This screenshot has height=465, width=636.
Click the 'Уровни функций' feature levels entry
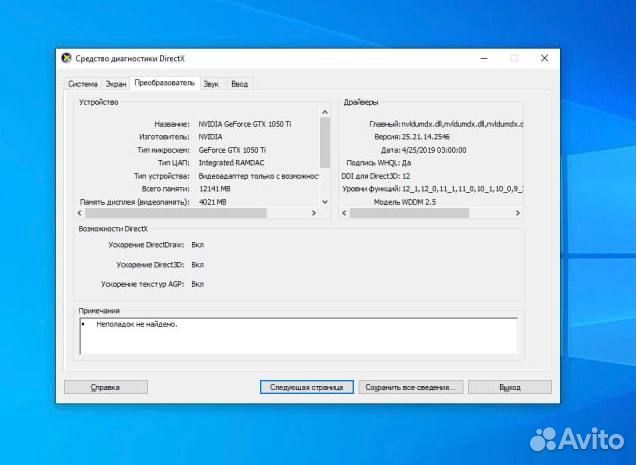coord(432,189)
